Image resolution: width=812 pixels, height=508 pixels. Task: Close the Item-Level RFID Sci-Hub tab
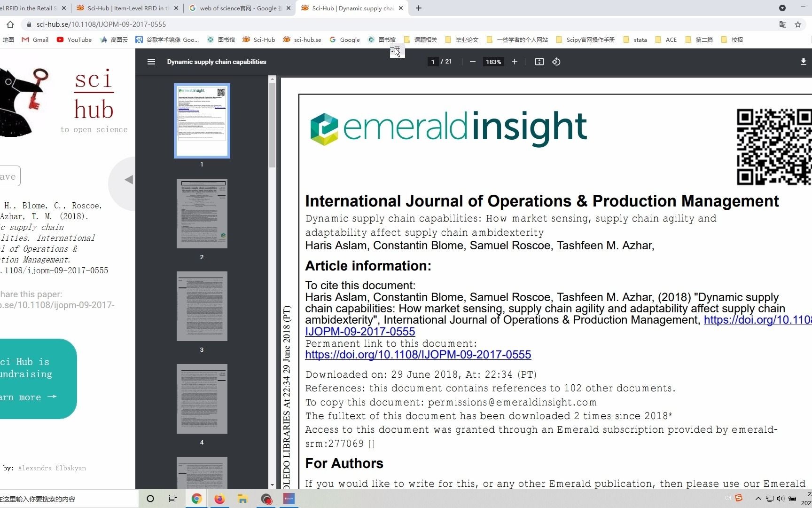tap(176, 8)
